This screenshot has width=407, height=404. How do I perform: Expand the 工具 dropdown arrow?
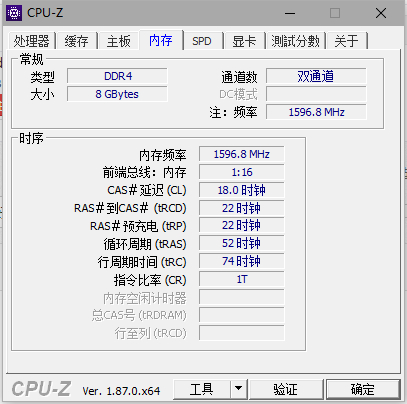coord(238,388)
